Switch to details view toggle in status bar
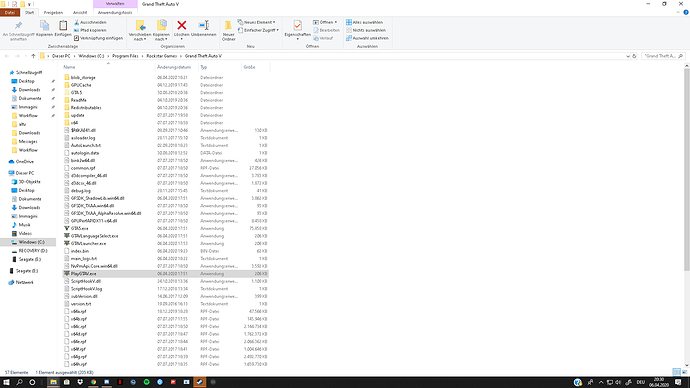 click(x=677, y=372)
